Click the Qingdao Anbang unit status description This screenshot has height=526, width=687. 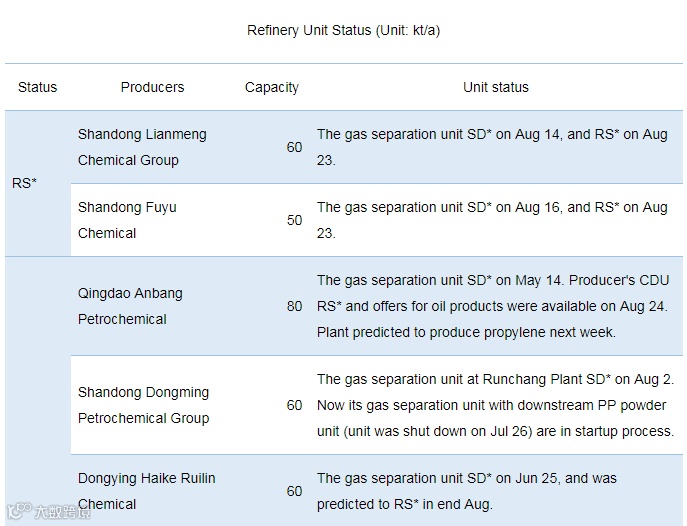click(492, 306)
